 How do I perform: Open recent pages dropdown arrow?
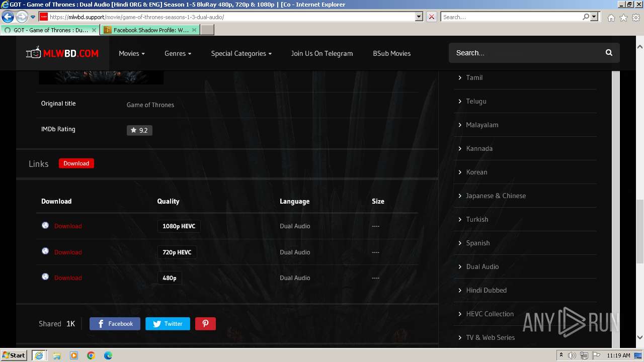33,17
